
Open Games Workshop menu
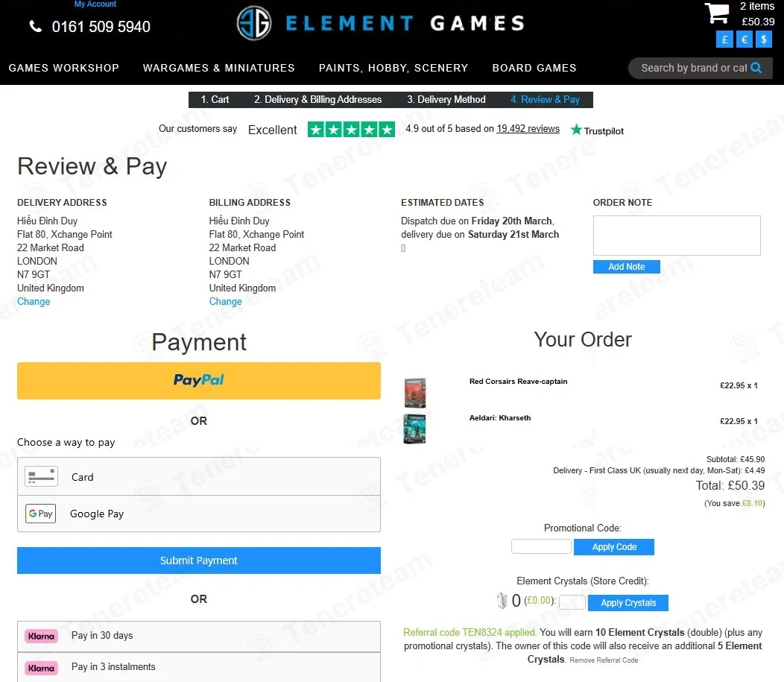pyautogui.click(x=64, y=68)
